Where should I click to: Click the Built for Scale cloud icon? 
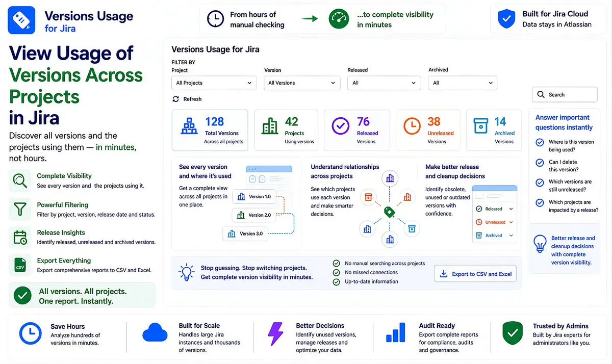click(155, 332)
